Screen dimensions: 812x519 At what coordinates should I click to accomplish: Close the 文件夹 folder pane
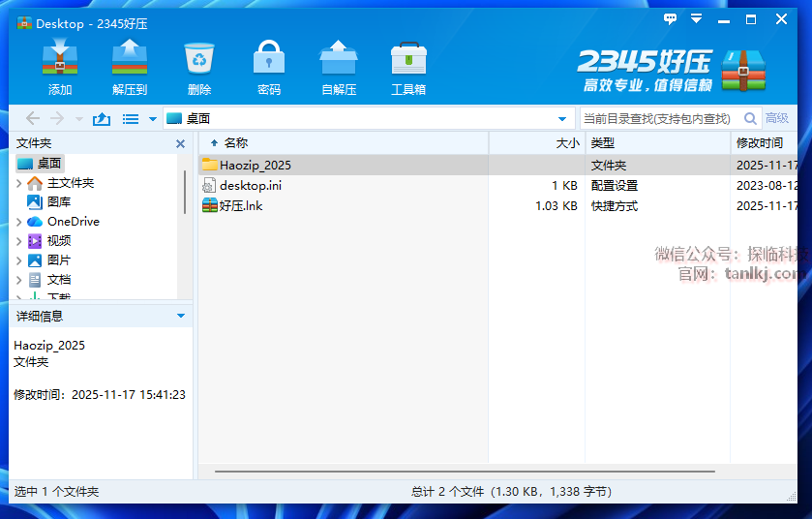[x=180, y=143]
